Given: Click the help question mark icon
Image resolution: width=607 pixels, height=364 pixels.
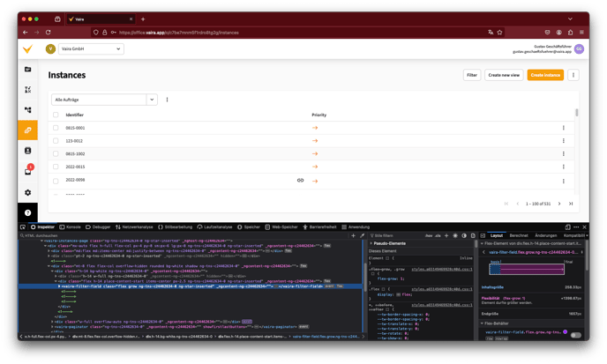Looking at the screenshot, I should pyautogui.click(x=27, y=212).
